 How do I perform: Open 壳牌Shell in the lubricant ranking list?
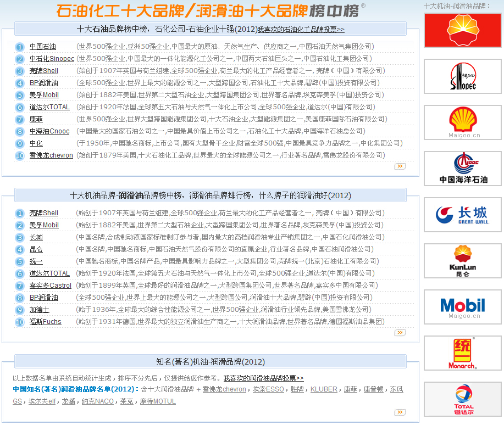[x=44, y=213]
